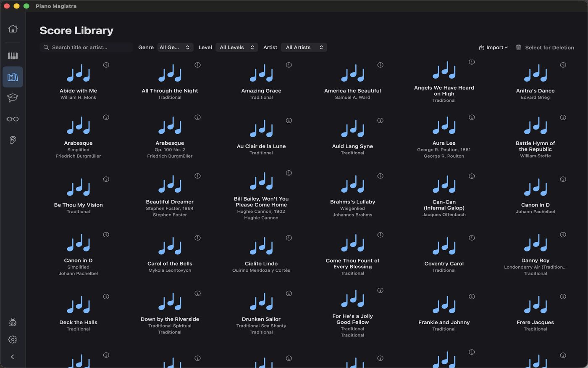Image resolution: width=588 pixels, height=368 pixels.
Task: Click the 'Auld Lang Syne' title text
Action: coord(353,146)
